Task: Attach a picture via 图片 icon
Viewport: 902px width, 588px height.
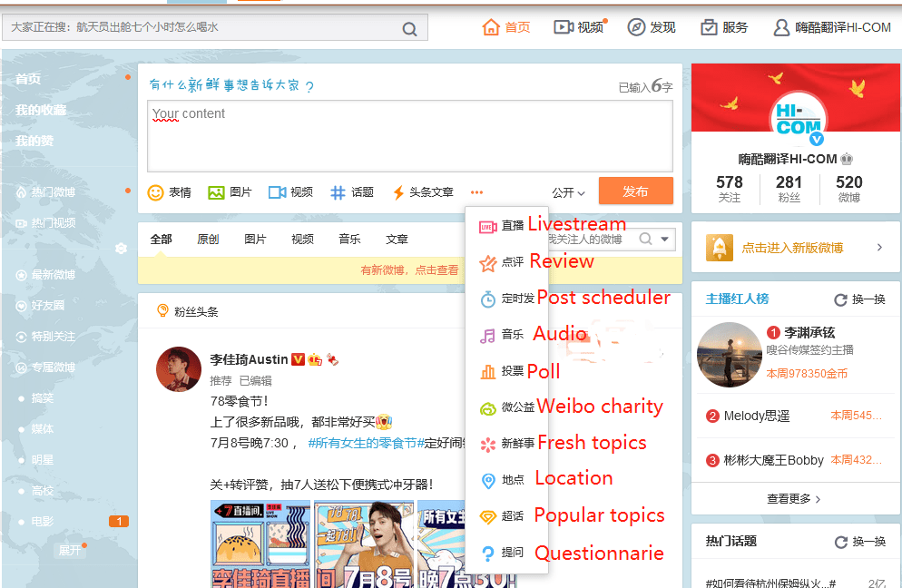Action: [x=230, y=192]
